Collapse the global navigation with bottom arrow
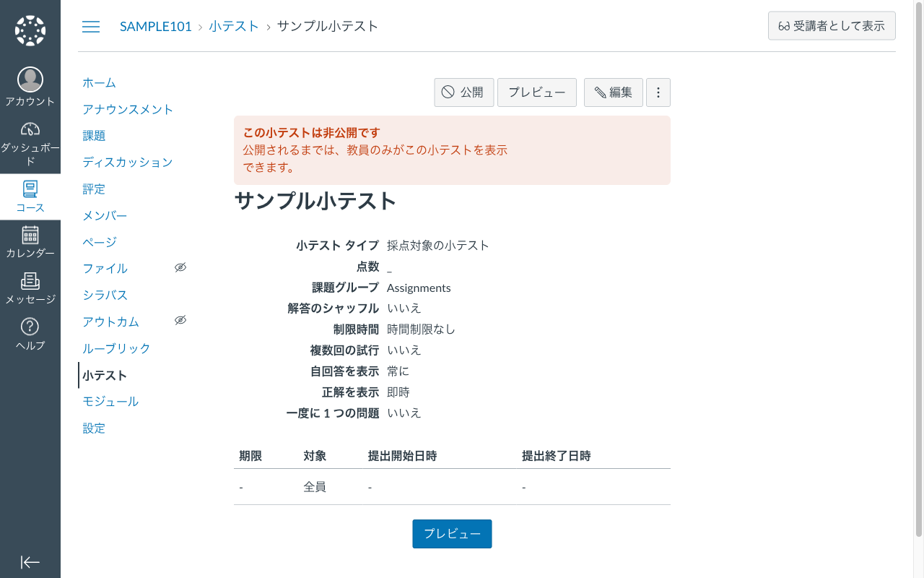This screenshot has width=924, height=578. (30, 562)
